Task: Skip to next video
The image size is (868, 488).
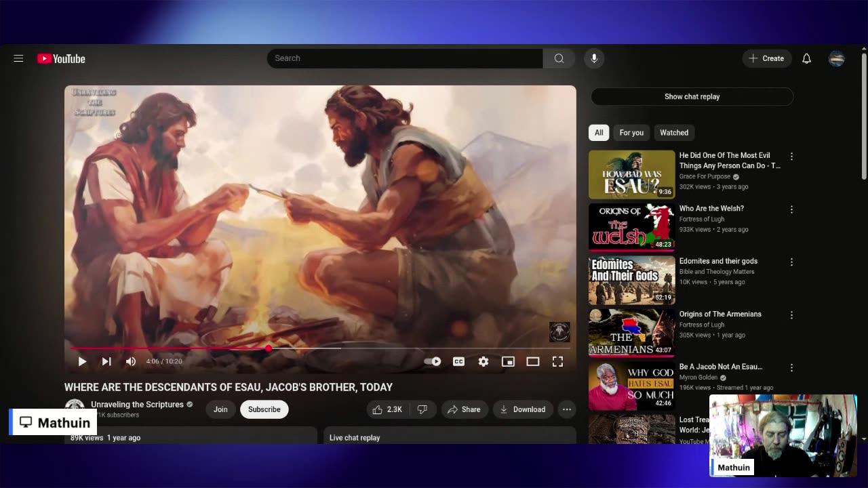Action: point(106,361)
